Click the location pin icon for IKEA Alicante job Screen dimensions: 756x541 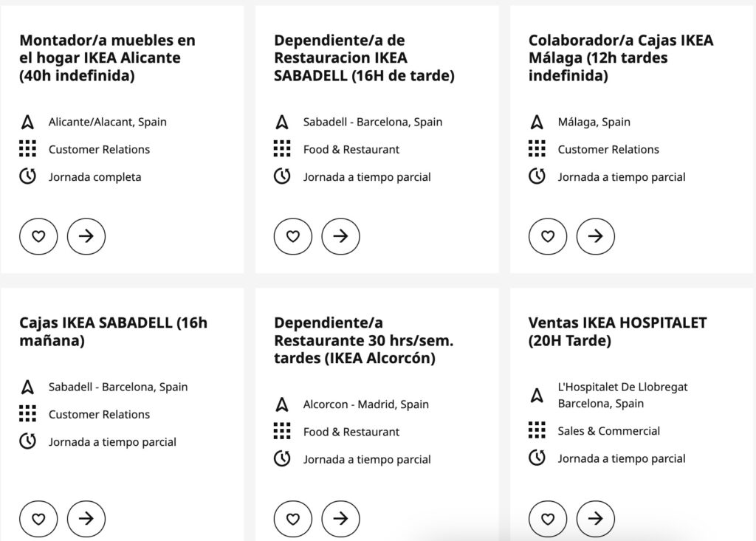(27, 122)
